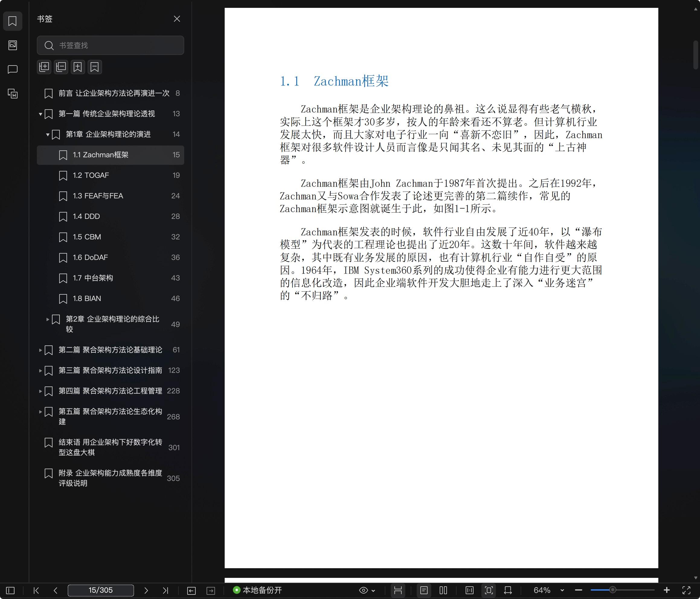Open bookmark 附录 企业架构能力成熟度各维度评级说明
Viewport: 700px width, 599px height.
coord(111,478)
